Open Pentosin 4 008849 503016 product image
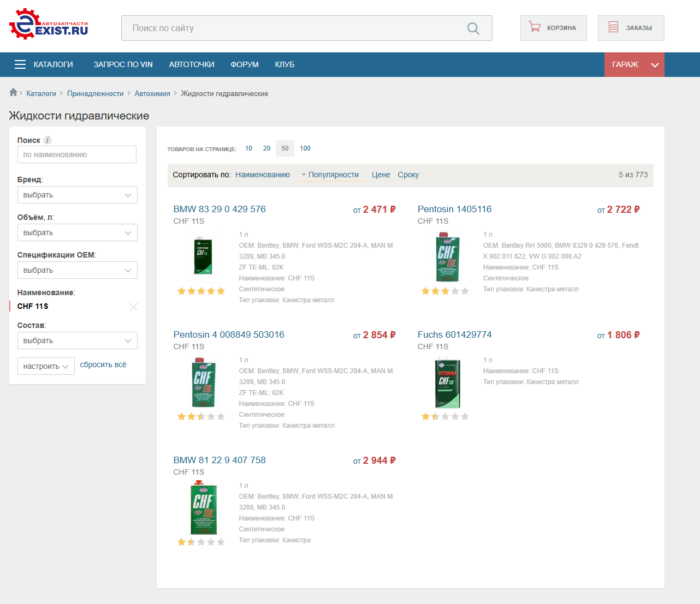Viewport: 700px width, 604px height. pos(204,382)
